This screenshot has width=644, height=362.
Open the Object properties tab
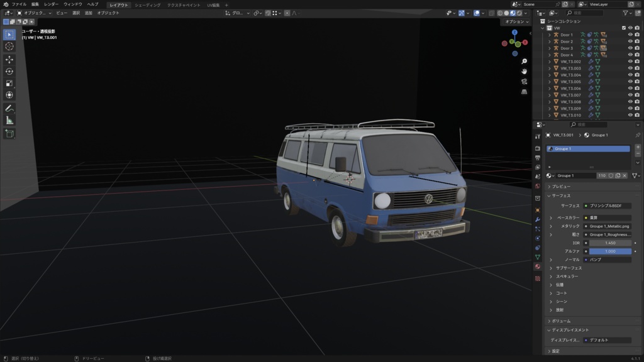(538, 210)
